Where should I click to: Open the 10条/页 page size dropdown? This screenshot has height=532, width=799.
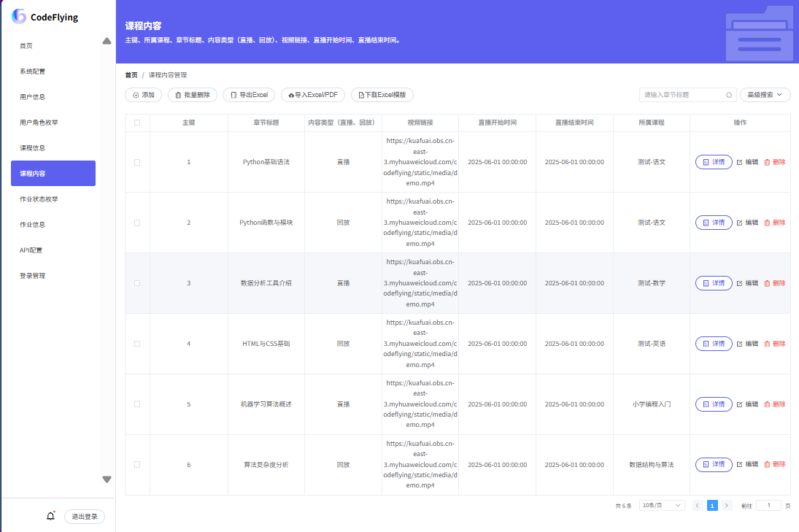661,505
